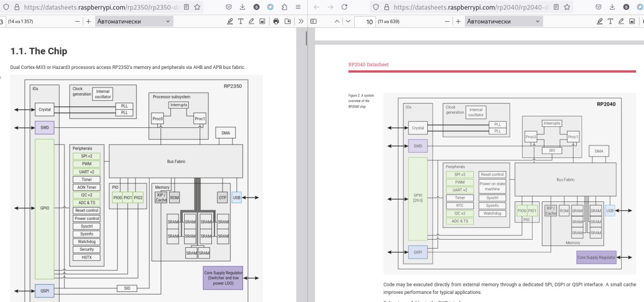Toggle reader view in the RP2350 window
Viewport: 644px width, 302px height.
[x=186, y=8]
